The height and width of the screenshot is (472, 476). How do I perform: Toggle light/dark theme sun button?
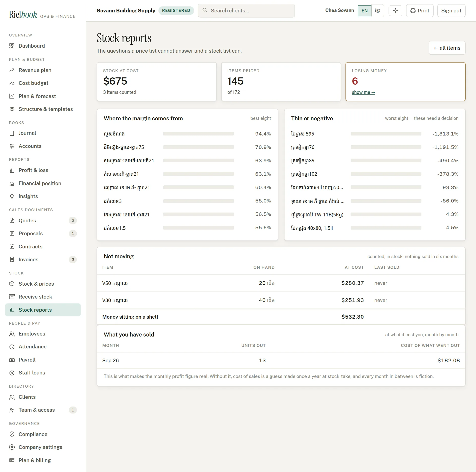coord(395,11)
